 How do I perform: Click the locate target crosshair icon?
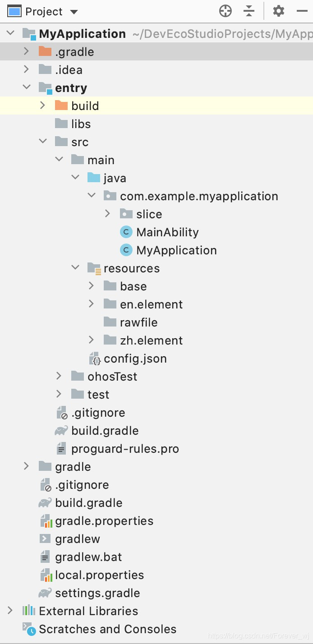point(225,11)
